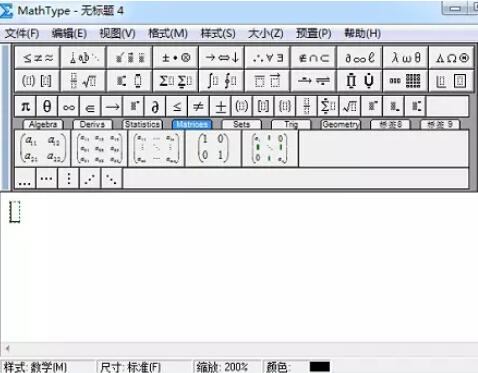
Task: Open the products and set theory templates palette
Action: pyautogui.click(x=359, y=81)
